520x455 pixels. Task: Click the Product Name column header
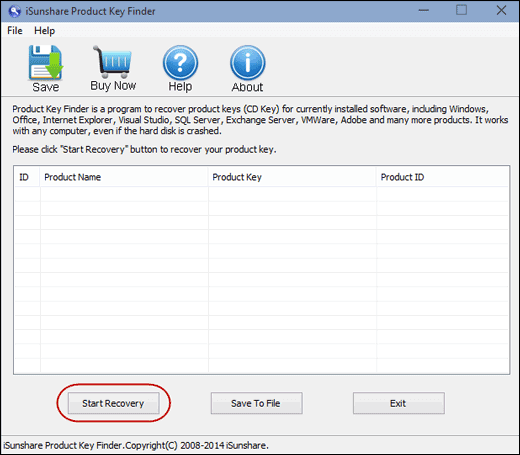click(x=124, y=177)
